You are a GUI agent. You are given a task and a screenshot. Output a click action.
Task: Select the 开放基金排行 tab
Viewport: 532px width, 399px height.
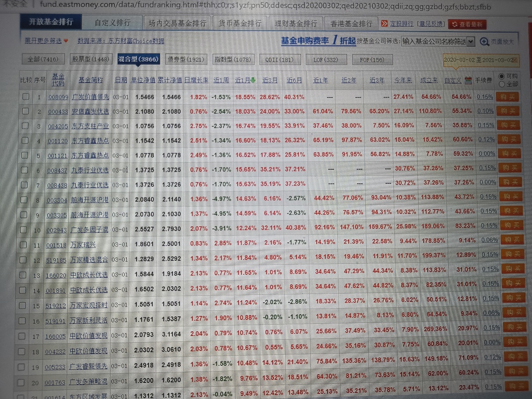tap(51, 22)
